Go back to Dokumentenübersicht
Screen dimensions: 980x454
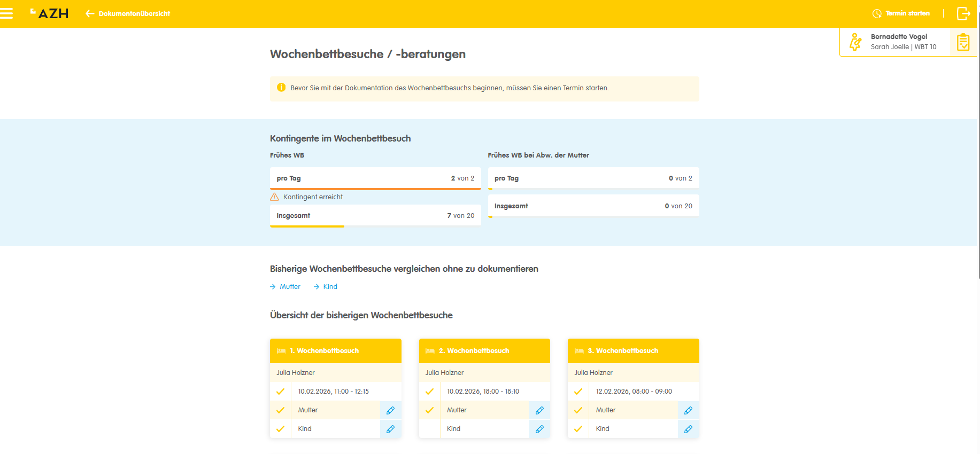coord(128,13)
